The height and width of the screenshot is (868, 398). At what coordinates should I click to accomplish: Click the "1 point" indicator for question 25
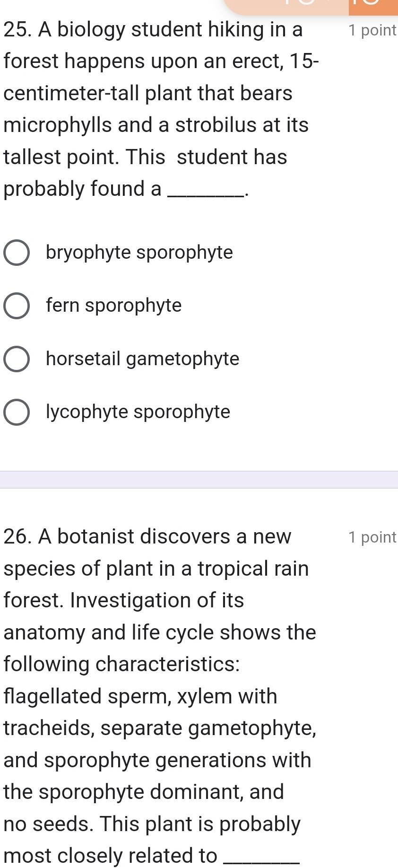click(372, 30)
